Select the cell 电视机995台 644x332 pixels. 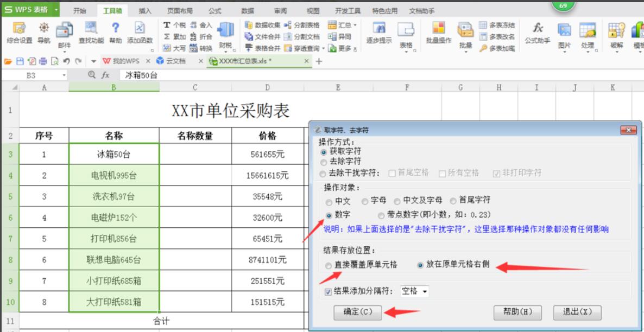pos(114,176)
